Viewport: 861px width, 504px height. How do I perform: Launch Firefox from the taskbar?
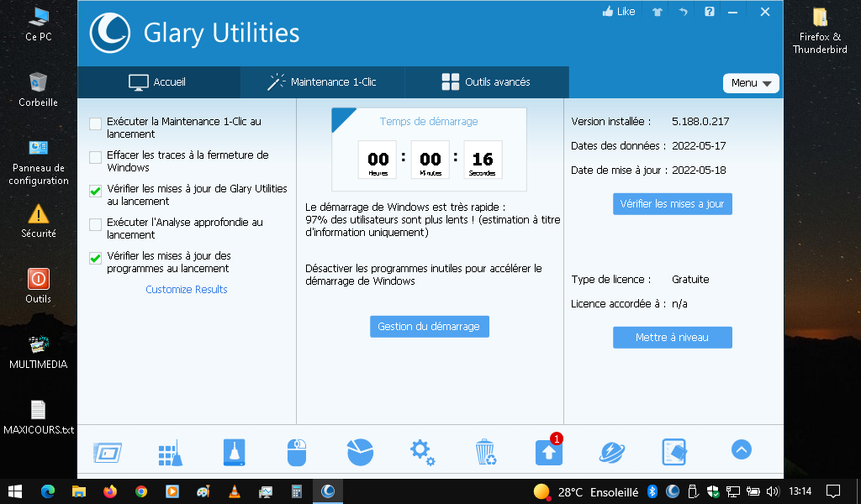pos(110,491)
